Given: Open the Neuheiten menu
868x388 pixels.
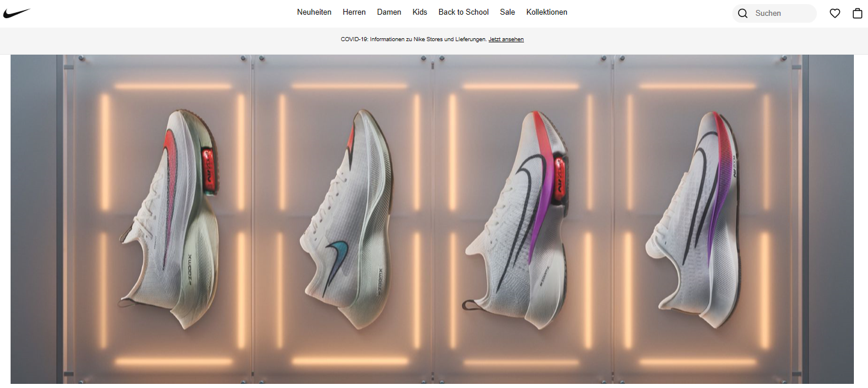Looking at the screenshot, I should [x=314, y=12].
